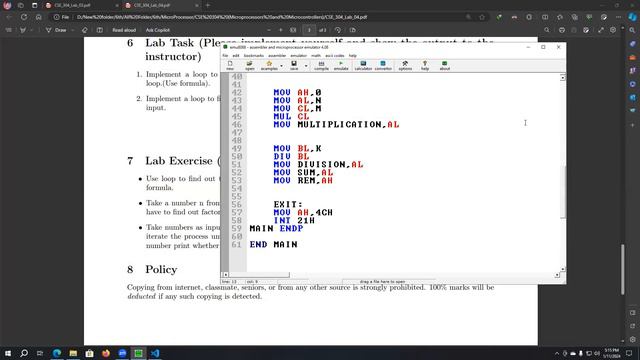Screen dimensions: 640x360
Task: Click code line MOV MULTIPLICATION,AL
Action: (x=336, y=124)
